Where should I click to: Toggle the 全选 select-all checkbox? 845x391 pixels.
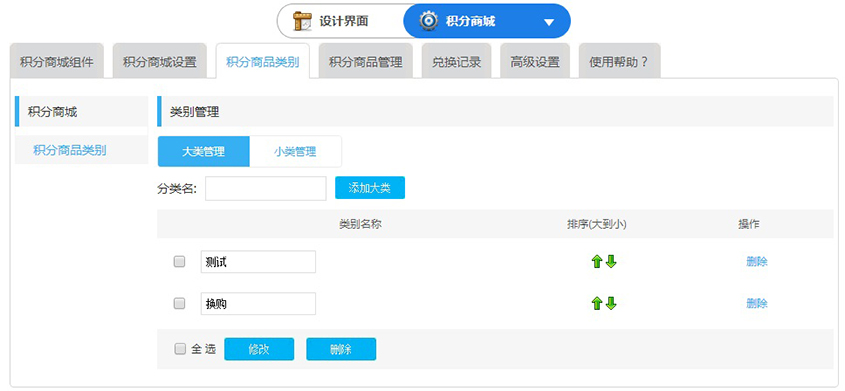point(180,349)
